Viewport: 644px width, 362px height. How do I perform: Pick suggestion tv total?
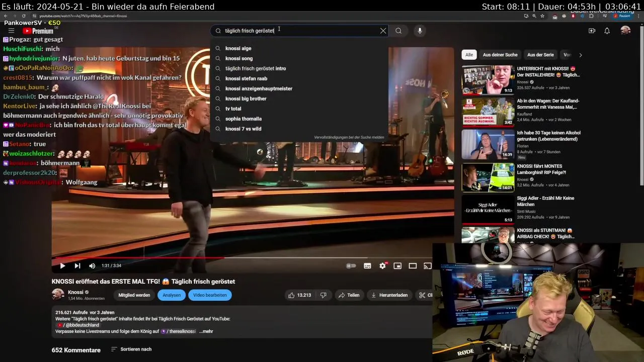point(299,109)
